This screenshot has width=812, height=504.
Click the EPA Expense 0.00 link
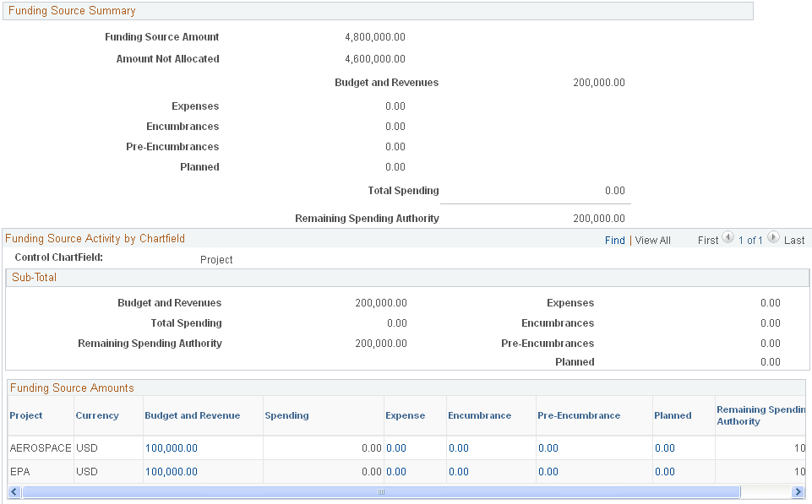pyautogui.click(x=395, y=472)
